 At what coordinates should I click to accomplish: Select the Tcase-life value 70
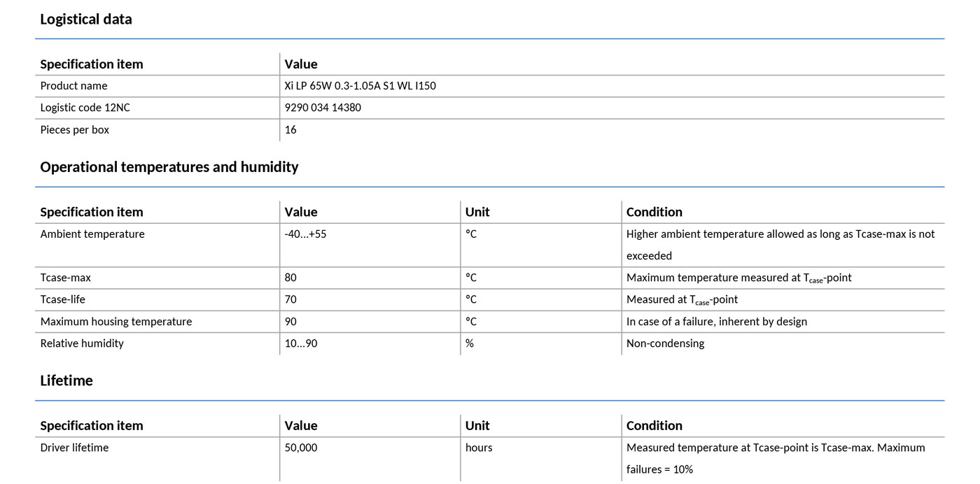[290, 299]
